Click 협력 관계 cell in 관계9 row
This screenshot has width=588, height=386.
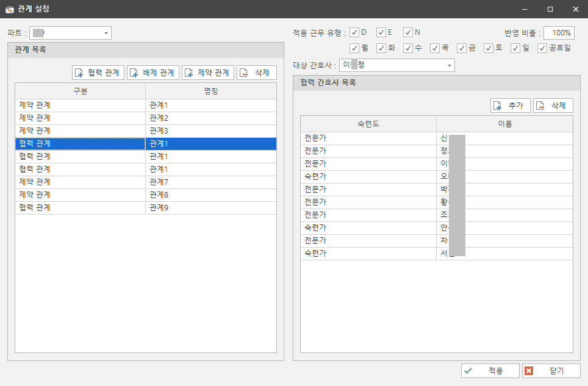(x=81, y=207)
